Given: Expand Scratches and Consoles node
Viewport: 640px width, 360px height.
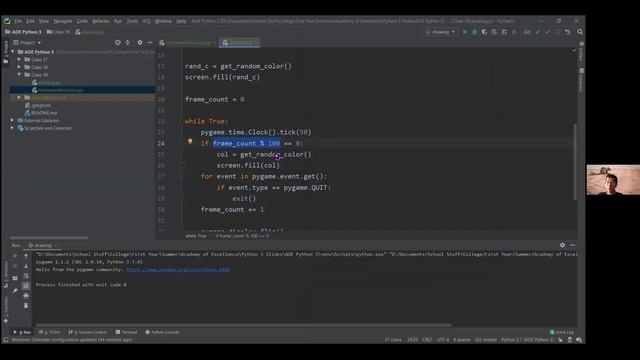Looking at the screenshot, I should 12,128.
